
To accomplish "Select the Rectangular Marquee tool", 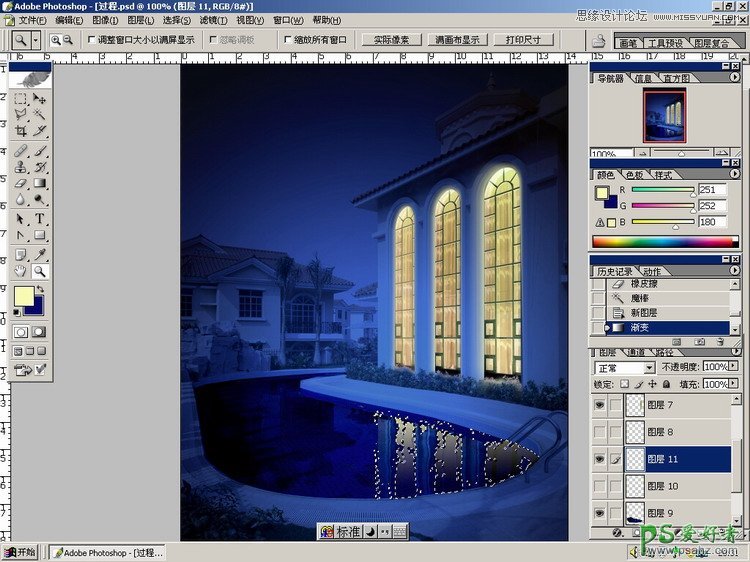I will coord(21,99).
